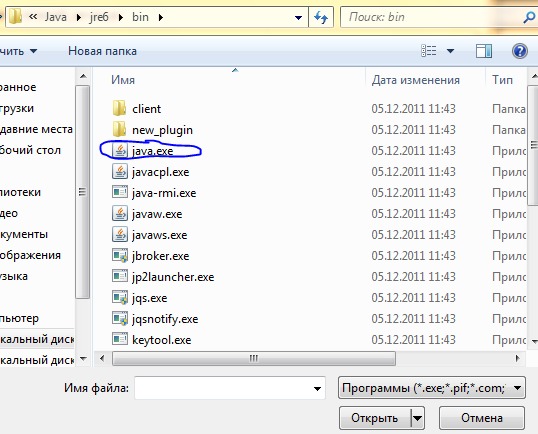Screen dimensions: 538x434
Task: Navigate to jre6 breadcrumb segment
Action: [99, 17]
